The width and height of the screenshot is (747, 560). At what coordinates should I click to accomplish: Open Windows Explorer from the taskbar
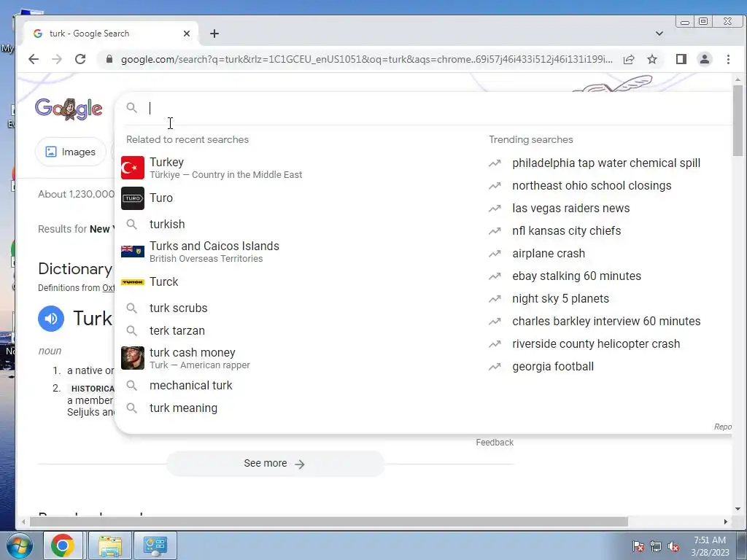point(110,545)
